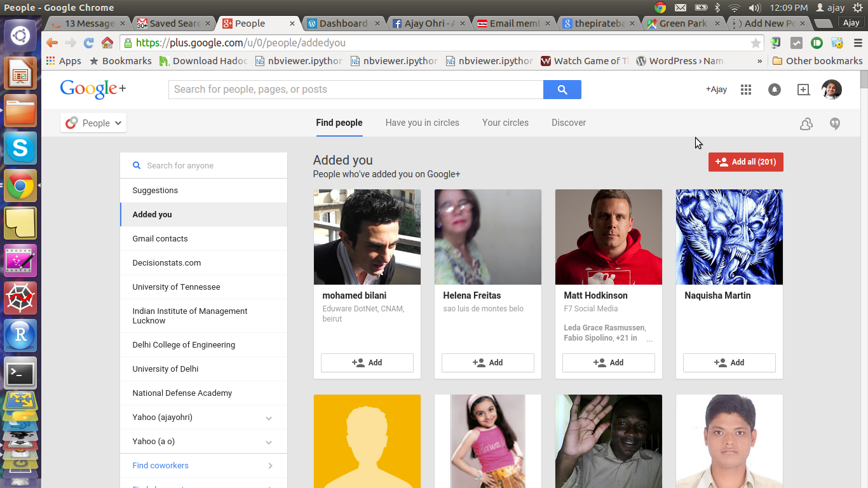Expand the Yahoo (ajayohri) entry
This screenshot has height=488, width=868.
pos(269,418)
